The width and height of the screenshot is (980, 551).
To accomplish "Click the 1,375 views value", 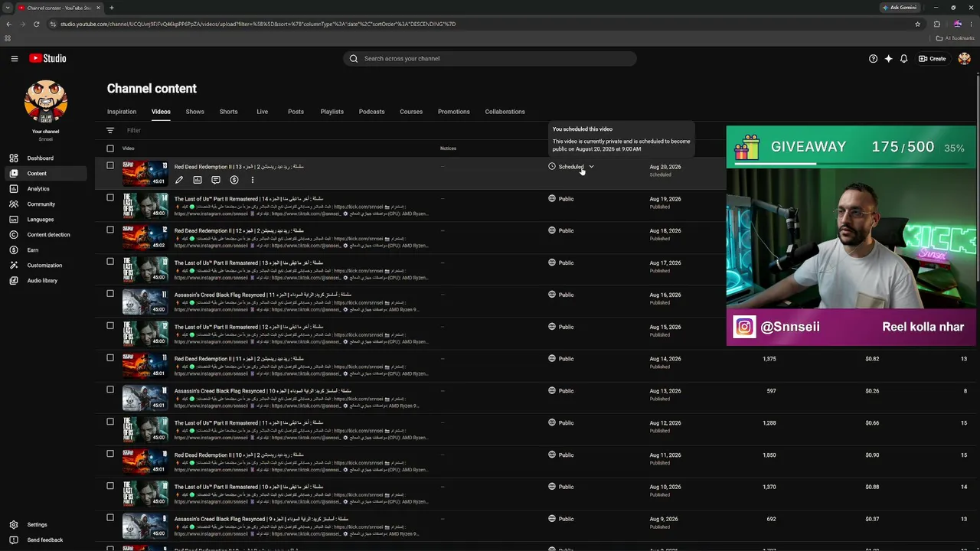I will coord(769,359).
